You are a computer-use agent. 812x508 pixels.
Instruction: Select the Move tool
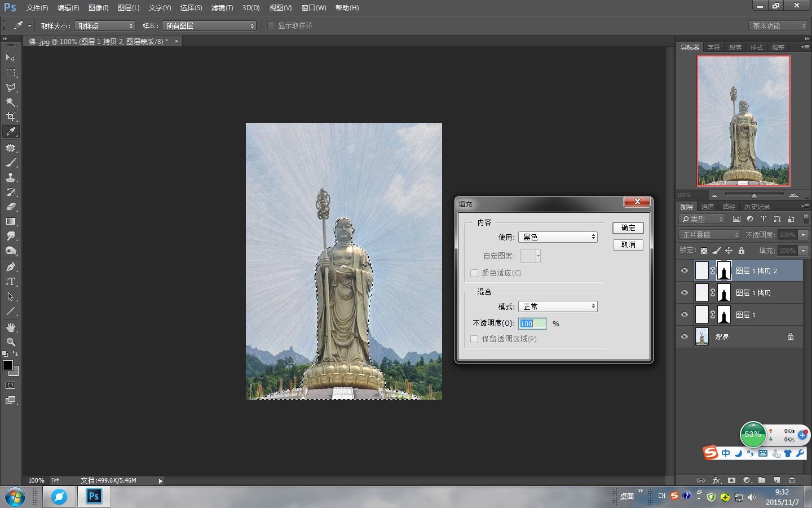click(x=11, y=58)
